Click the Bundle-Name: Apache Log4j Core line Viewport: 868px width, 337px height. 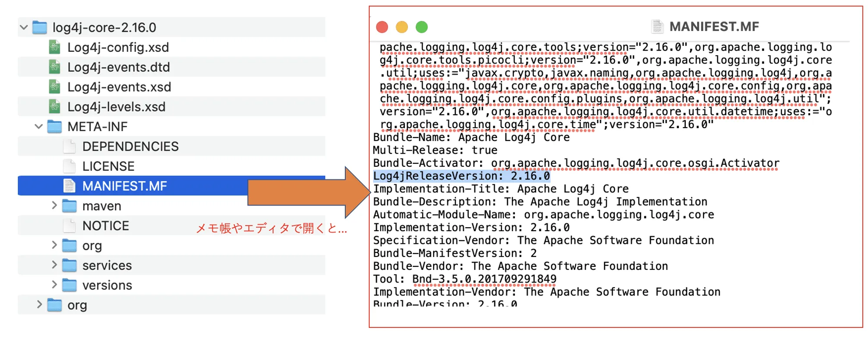click(x=471, y=138)
